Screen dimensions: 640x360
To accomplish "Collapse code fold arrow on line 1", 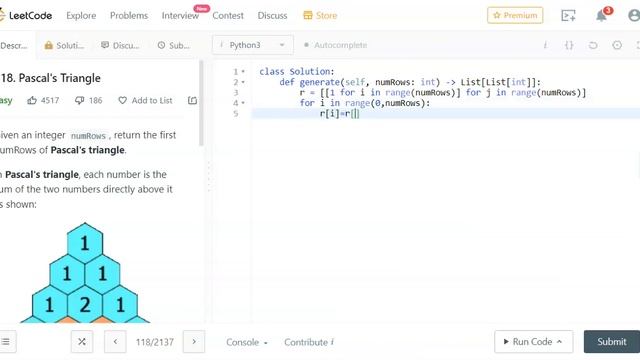I will click(243, 71).
